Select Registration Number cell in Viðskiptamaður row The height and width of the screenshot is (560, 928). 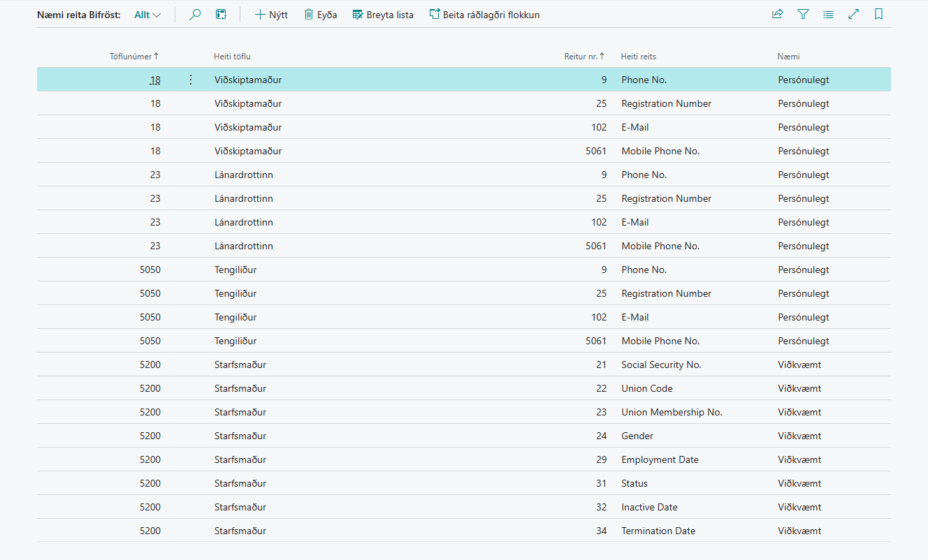pos(667,103)
